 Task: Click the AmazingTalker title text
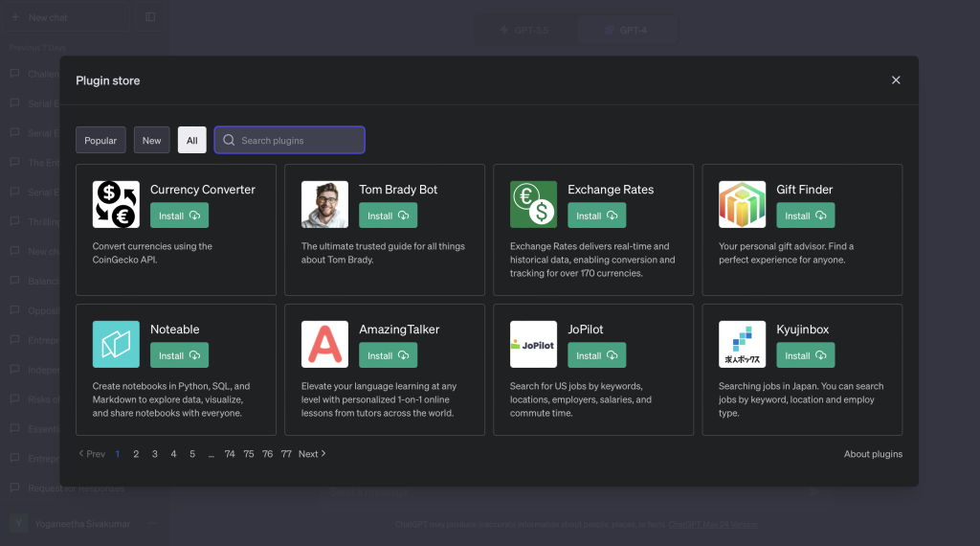399,330
